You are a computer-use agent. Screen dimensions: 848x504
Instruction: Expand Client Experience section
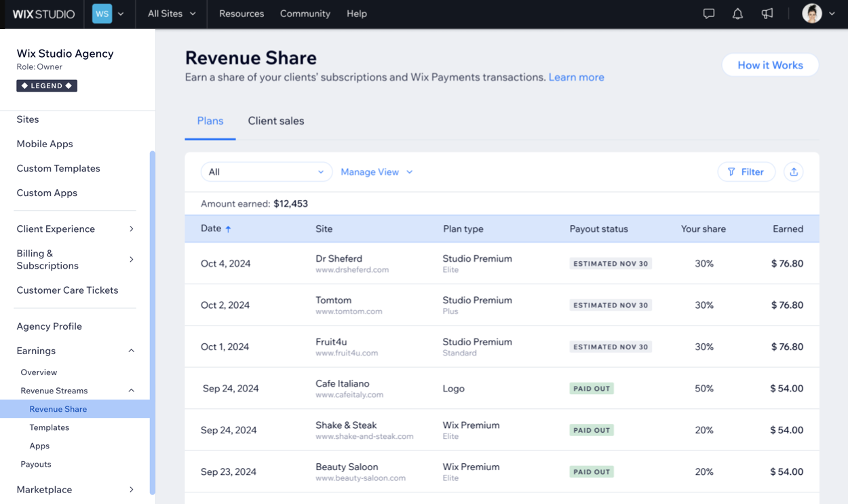[x=132, y=229]
